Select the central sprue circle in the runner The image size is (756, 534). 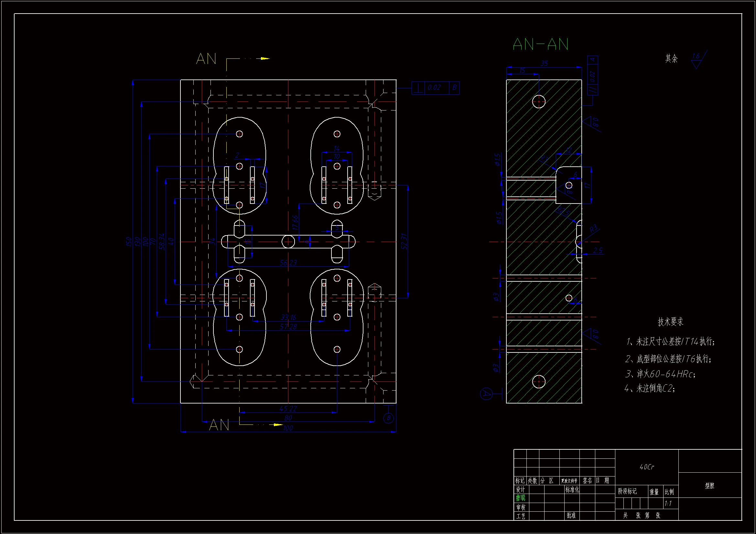288,242
